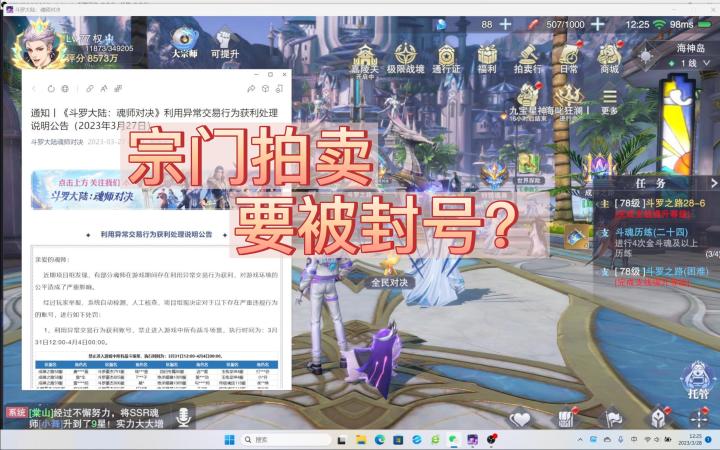Open WeChat from the taskbar

tap(453, 439)
